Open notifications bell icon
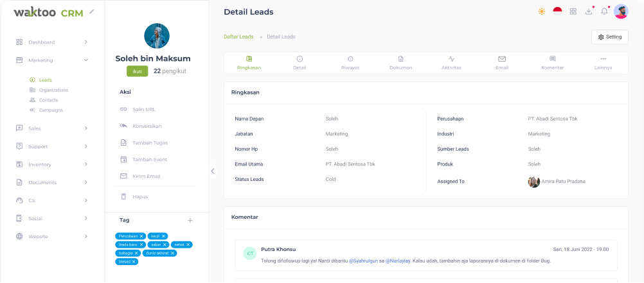 (604, 12)
